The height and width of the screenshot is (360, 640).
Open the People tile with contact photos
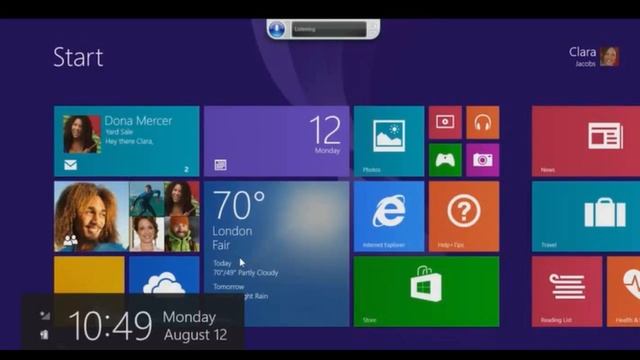pyautogui.click(x=127, y=216)
